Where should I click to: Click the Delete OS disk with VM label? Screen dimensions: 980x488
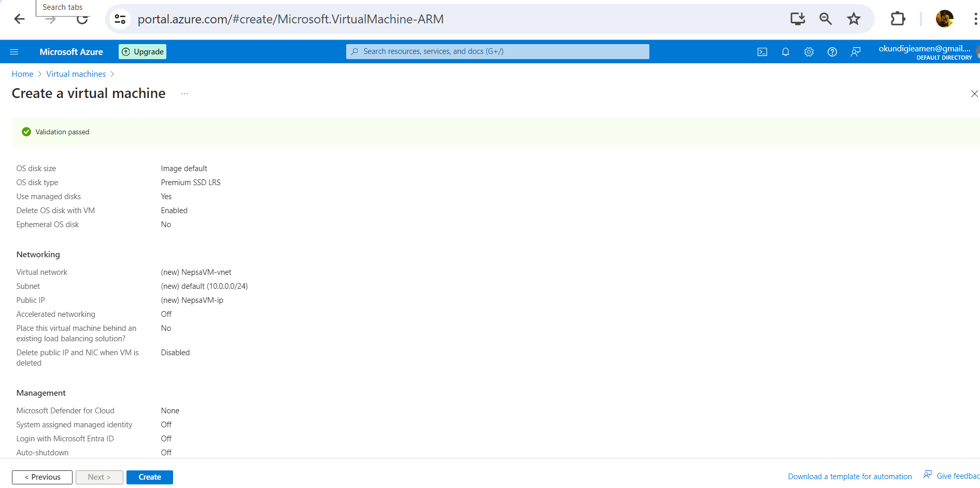click(x=55, y=211)
